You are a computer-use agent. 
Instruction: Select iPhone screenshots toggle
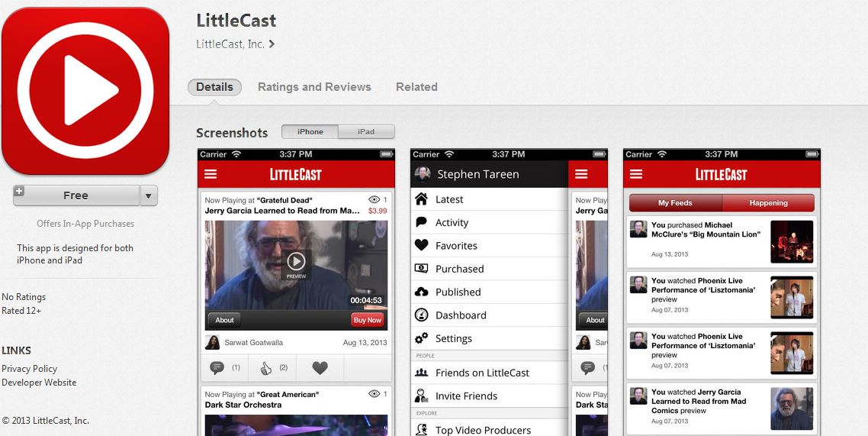coord(310,132)
